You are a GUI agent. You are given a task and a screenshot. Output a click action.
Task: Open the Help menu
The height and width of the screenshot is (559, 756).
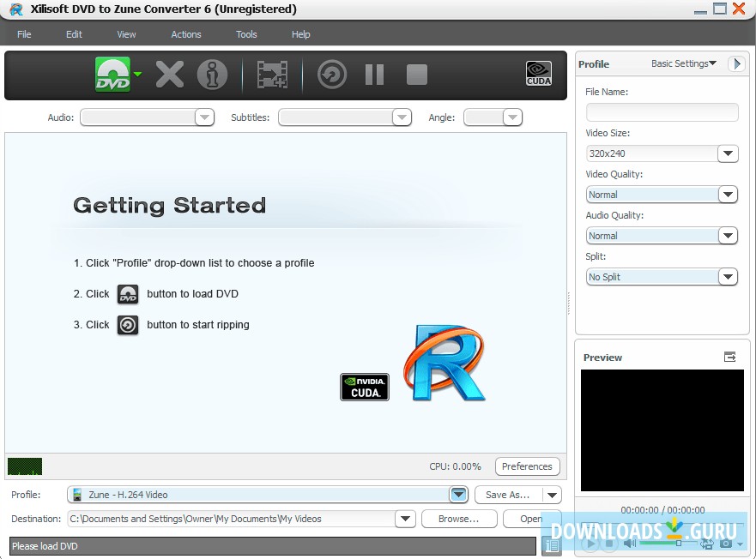click(301, 34)
